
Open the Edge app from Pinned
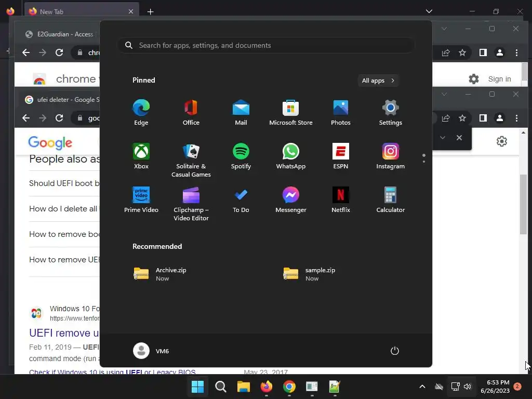tap(141, 112)
